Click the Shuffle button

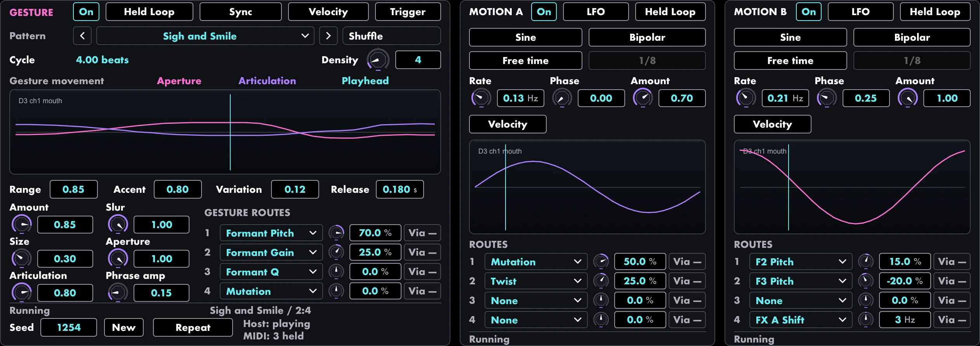[392, 36]
